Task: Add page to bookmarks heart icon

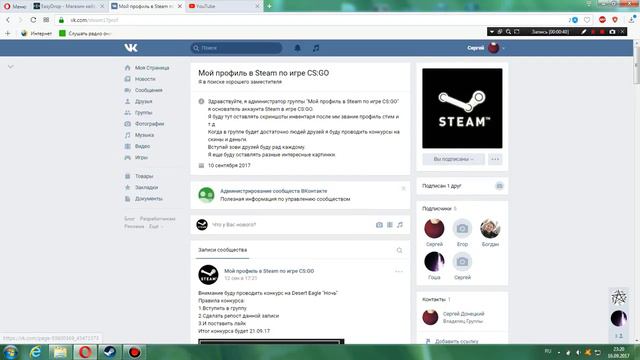Action: pyautogui.click(x=587, y=20)
